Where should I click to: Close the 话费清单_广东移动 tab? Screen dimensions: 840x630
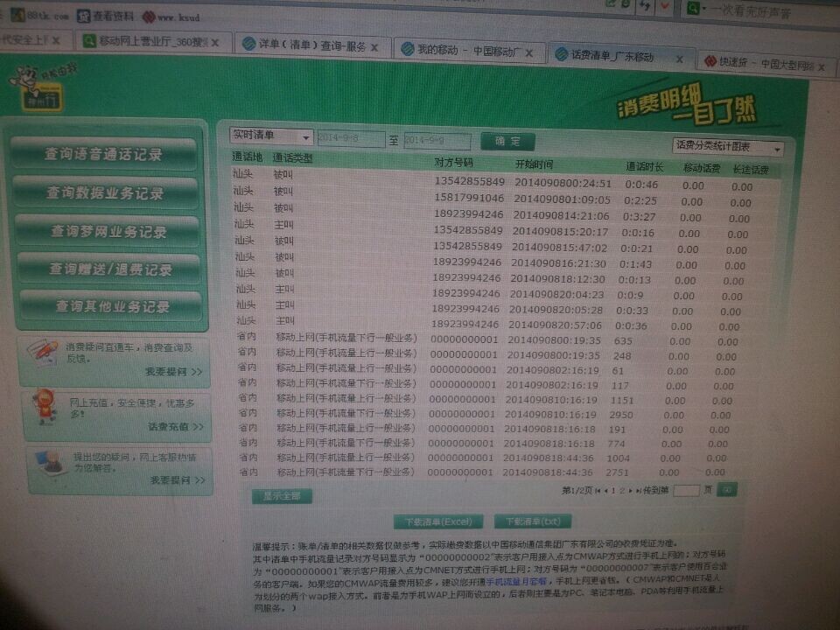pyautogui.click(x=679, y=59)
